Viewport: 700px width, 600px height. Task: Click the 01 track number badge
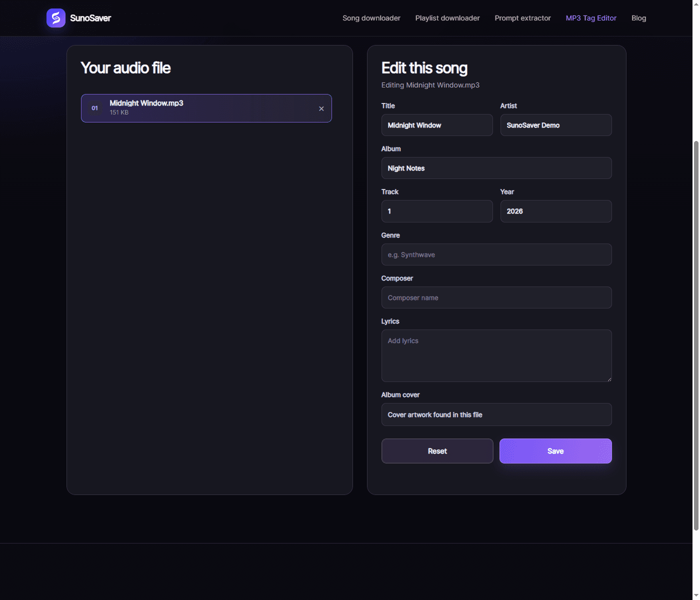click(x=94, y=108)
